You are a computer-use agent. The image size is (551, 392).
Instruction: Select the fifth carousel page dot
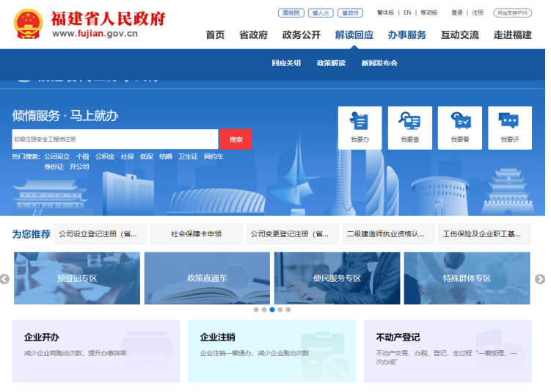coord(288,310)
